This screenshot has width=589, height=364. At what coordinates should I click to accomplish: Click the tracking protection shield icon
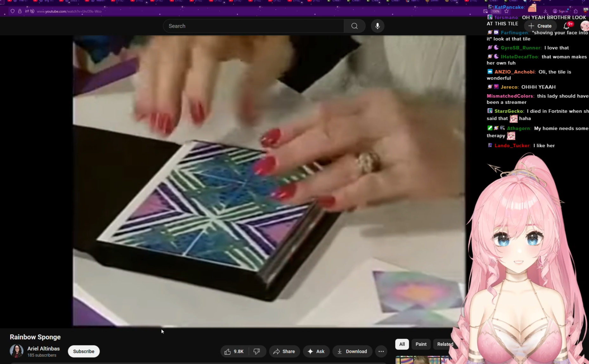point(12,11)
